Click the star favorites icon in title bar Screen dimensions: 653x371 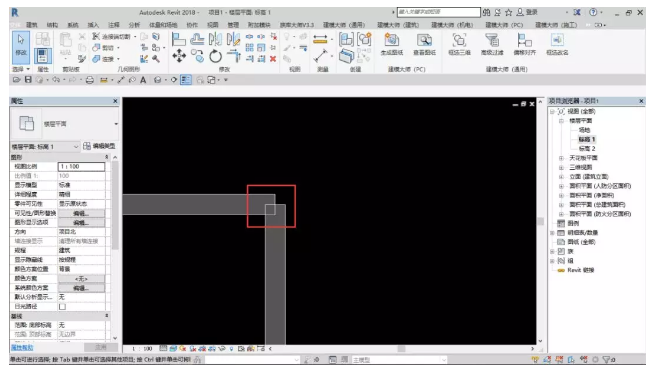(x=508, y=12)
